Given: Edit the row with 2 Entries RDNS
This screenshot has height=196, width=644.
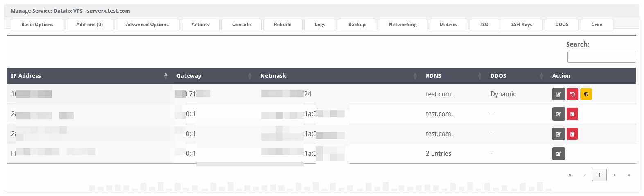Looking at the screenshot, I should 558,154.
